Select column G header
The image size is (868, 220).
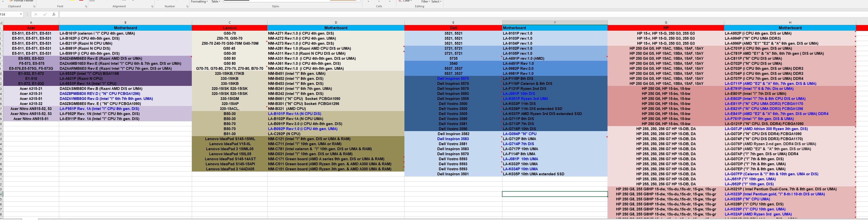[665, 23]
